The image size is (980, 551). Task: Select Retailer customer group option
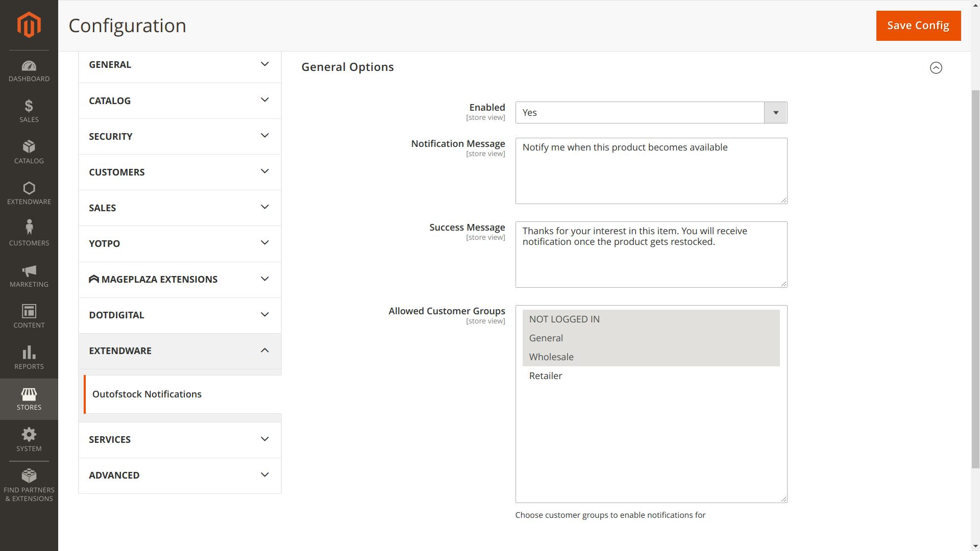tap(651, 375)
